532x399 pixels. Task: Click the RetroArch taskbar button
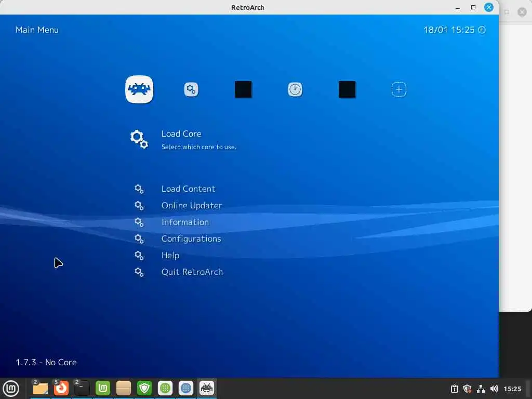coord(207,389)
